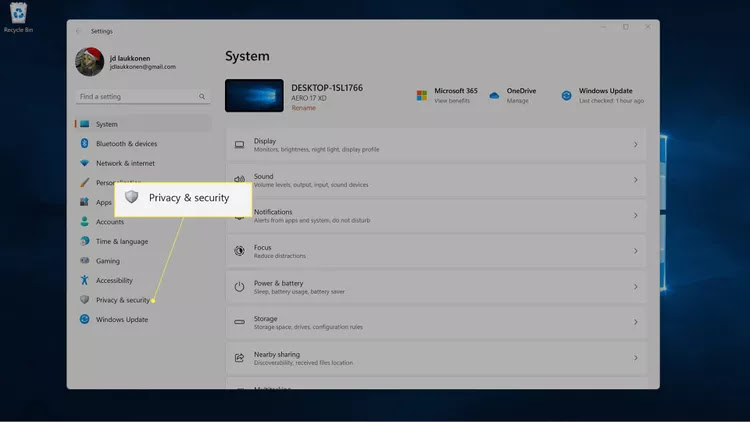
Task: Open Network & internet settings
Action: point(125,163)
